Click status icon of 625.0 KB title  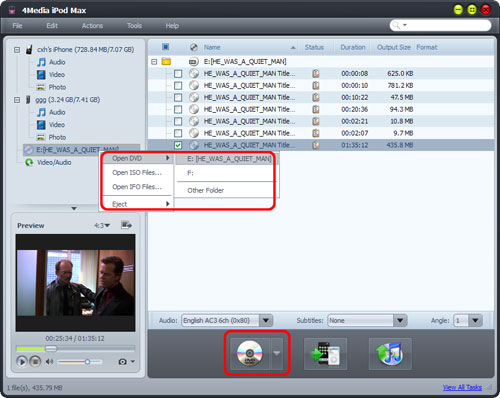pos(316,74)
